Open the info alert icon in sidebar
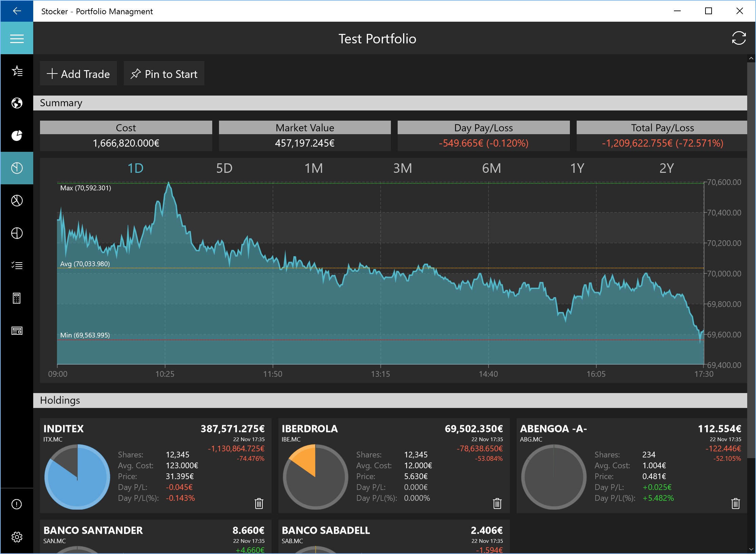The image size is (756, 554). (x=17, y=504)
